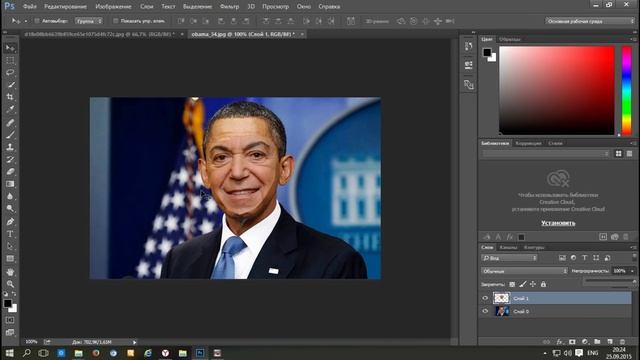Select the Clone Stamp tool
640x360 pixels.
pyautogui.click(x=10, y=147)
